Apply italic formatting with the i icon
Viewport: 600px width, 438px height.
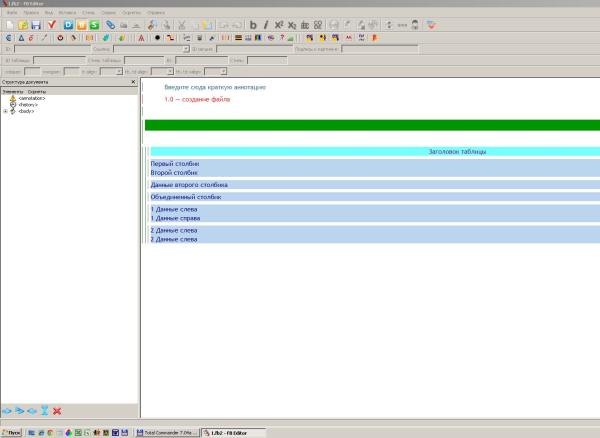point(266,24)
